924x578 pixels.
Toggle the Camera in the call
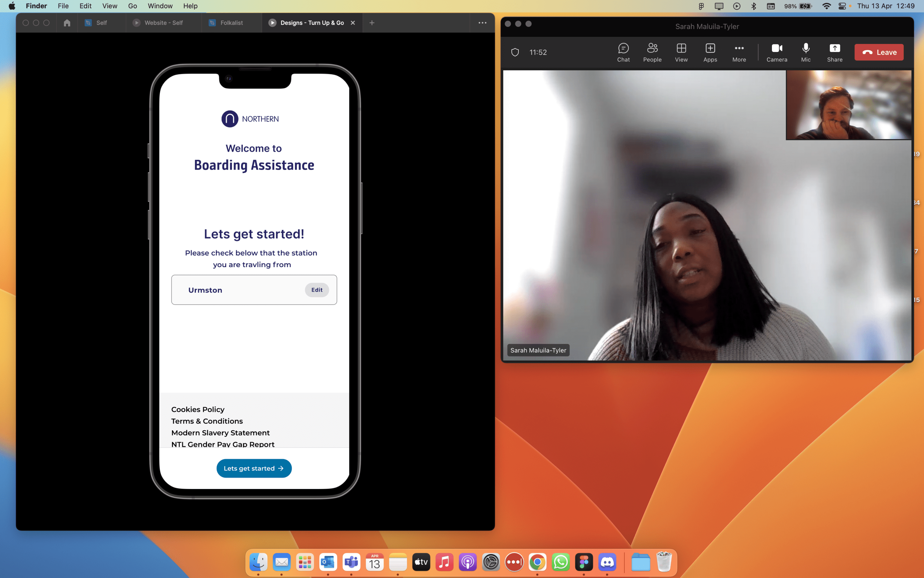pyautogui.click(x=777, y=52)
